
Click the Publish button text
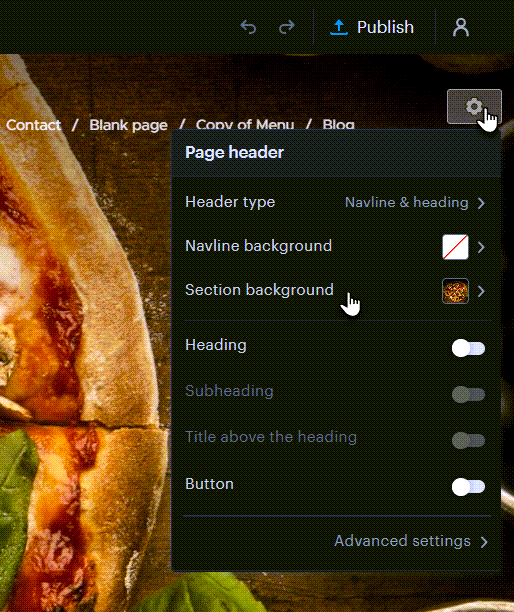(385, 27)
